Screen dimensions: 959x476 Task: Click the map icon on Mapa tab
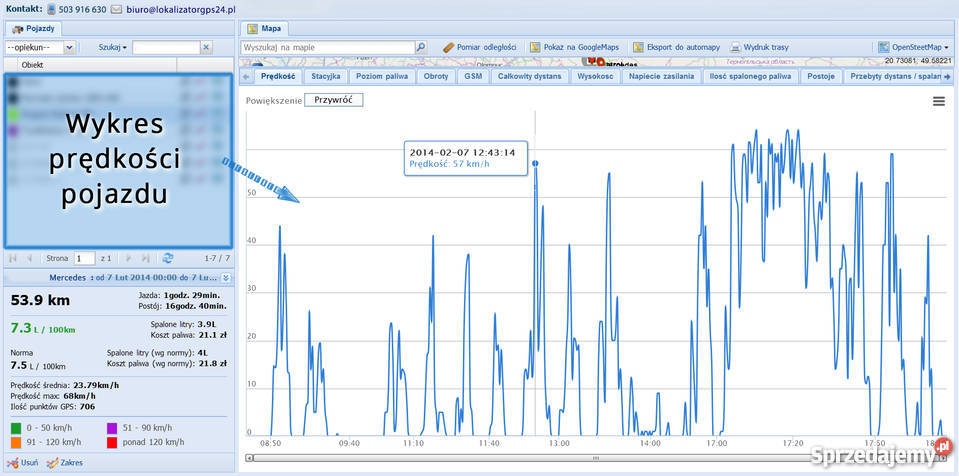(253, 28)
